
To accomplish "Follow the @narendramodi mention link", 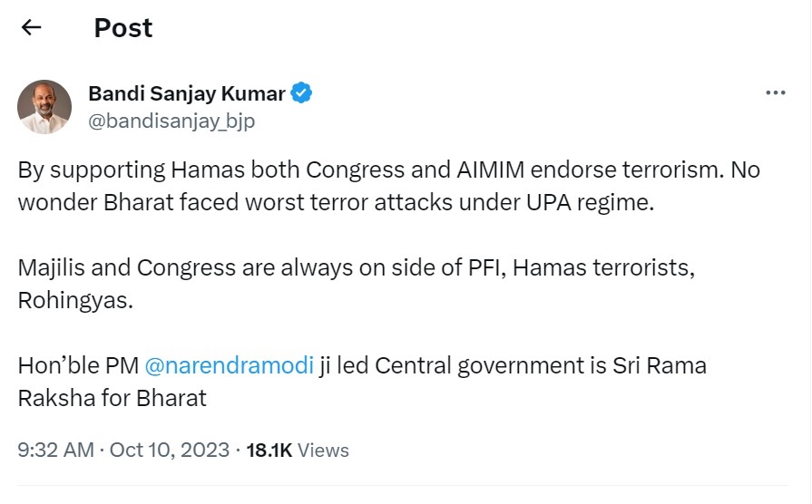I will tap(230, 366).
